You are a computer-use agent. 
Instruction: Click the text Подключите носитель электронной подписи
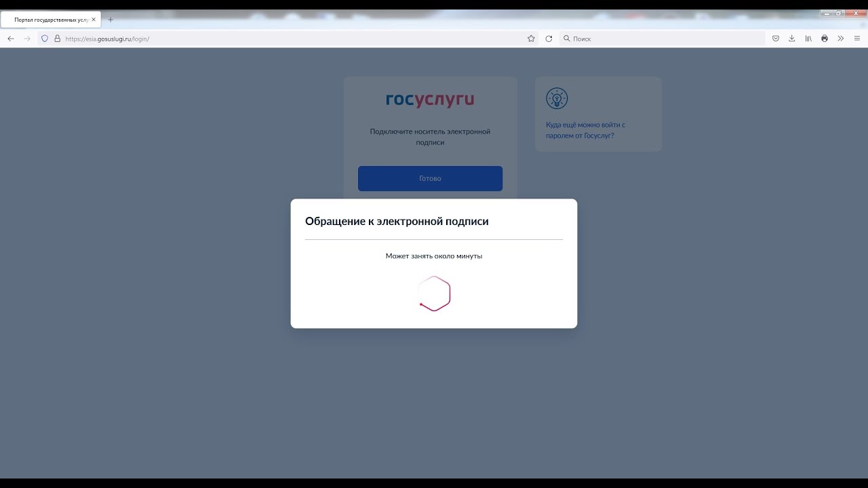click(x=430, y=137)
